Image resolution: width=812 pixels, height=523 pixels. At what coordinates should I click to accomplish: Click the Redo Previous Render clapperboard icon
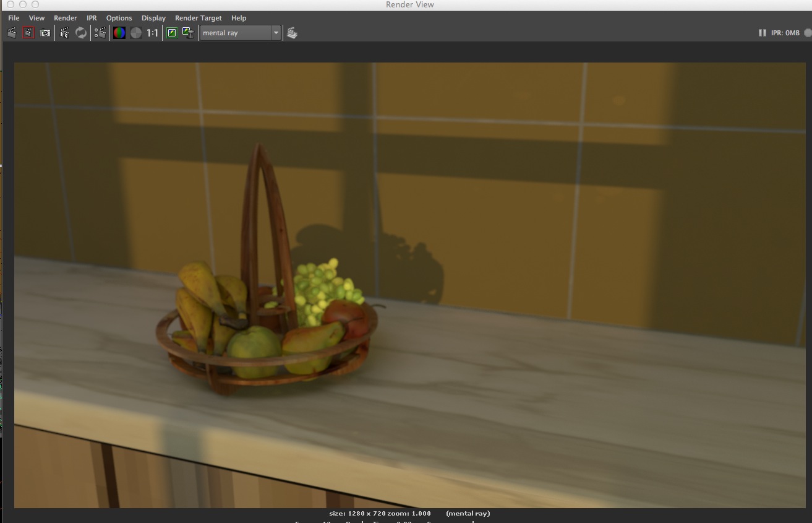[x=12, y=33]
